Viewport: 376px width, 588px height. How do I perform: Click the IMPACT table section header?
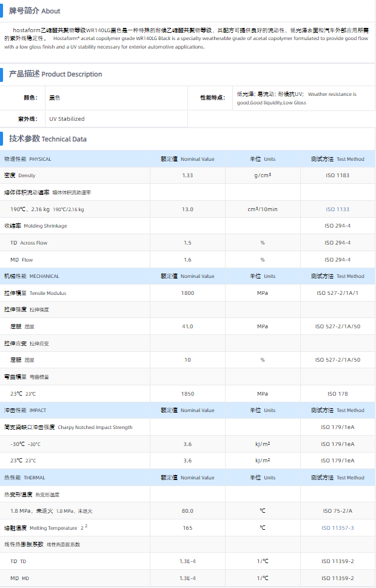click(x=25, y=410)
